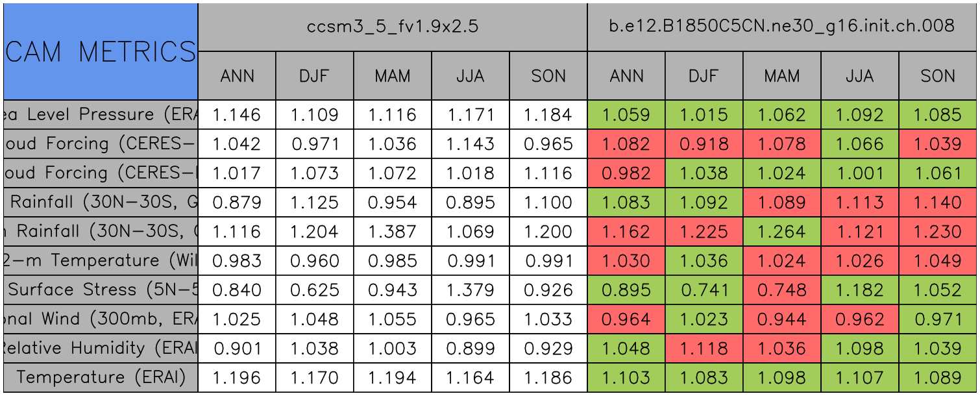
Task: Click the Relative Humidity row label
Action: click(101, 349)
